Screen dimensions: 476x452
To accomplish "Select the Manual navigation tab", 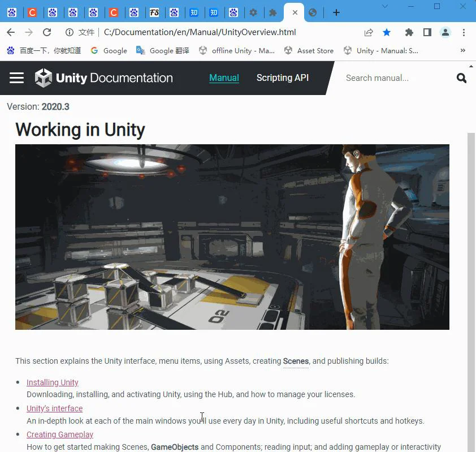I will [x=224, y=78].
